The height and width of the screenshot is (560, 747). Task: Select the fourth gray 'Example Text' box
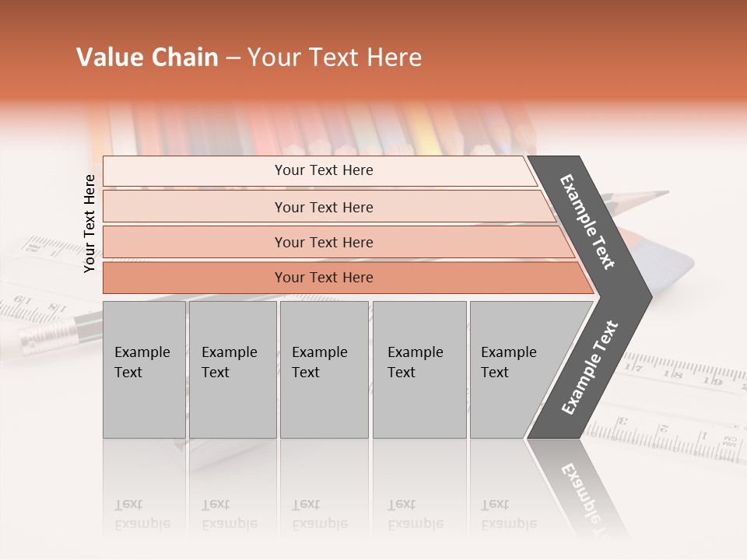coord(419,369)
